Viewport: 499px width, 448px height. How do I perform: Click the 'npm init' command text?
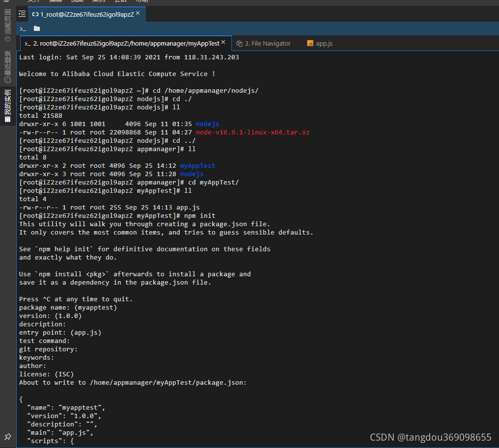200,215
